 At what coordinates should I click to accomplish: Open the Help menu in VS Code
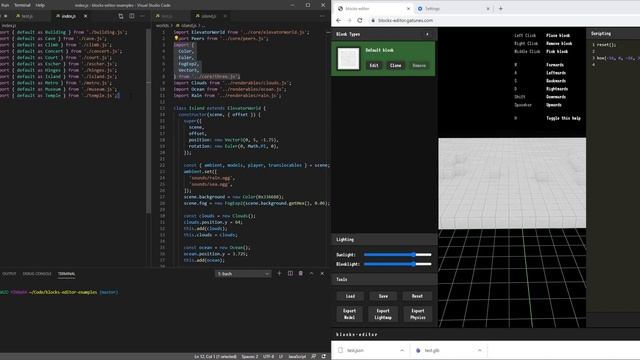coord(40,5)
